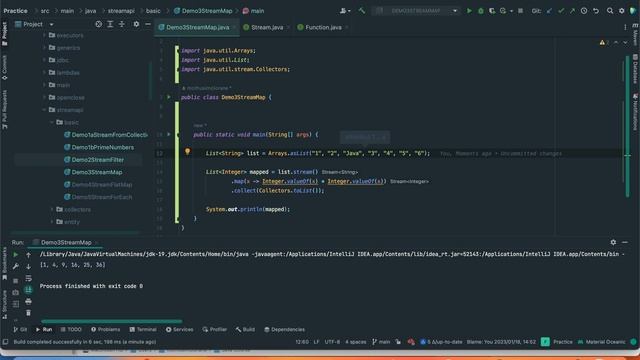This screenshot has height=360, width=640.
Task: Open the user account dropdown in toolbar
Action: coord(345,11)
